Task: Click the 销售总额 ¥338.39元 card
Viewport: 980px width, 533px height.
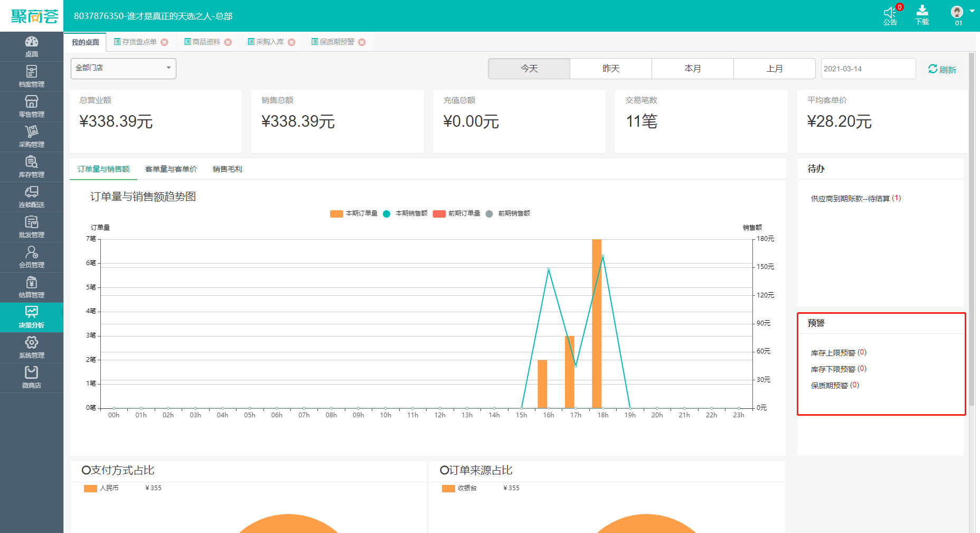Action: tap(337, 121)
